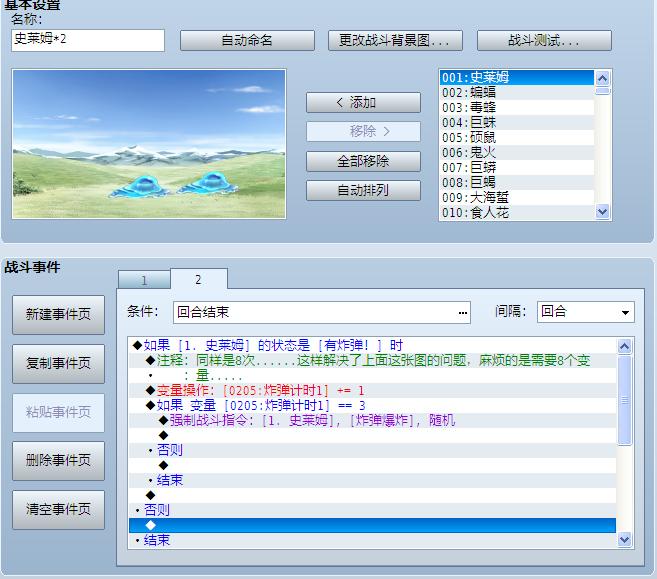Select the highlighted empty command line

pos(372,525)
